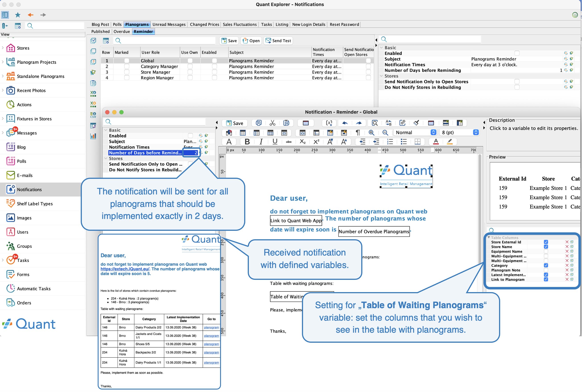Uncheck Store External Id column
The height and width of the screenshot is (392, 582).
(546, 242)
